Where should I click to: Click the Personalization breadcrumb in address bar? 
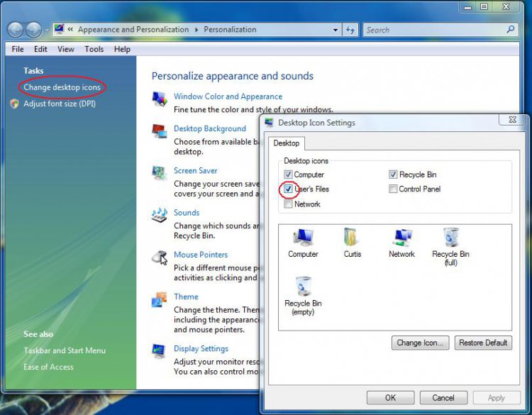pyautogui.click(x=230, y=30)
